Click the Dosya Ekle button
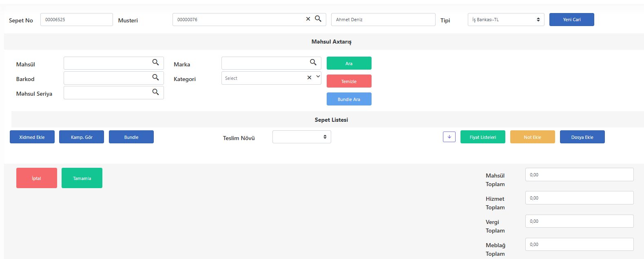The height and width of the screenshot is (259, 644). (582, 137)
